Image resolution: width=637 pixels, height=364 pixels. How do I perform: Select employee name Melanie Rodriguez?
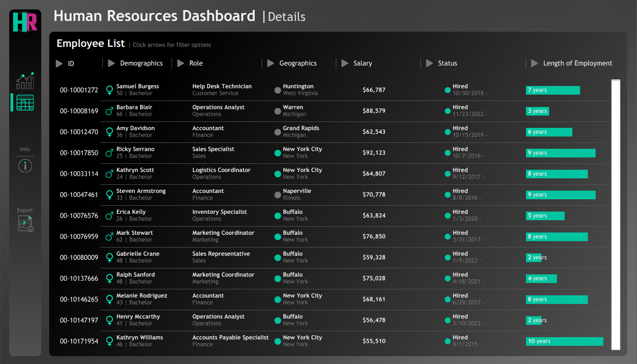[x=142, y=296]
